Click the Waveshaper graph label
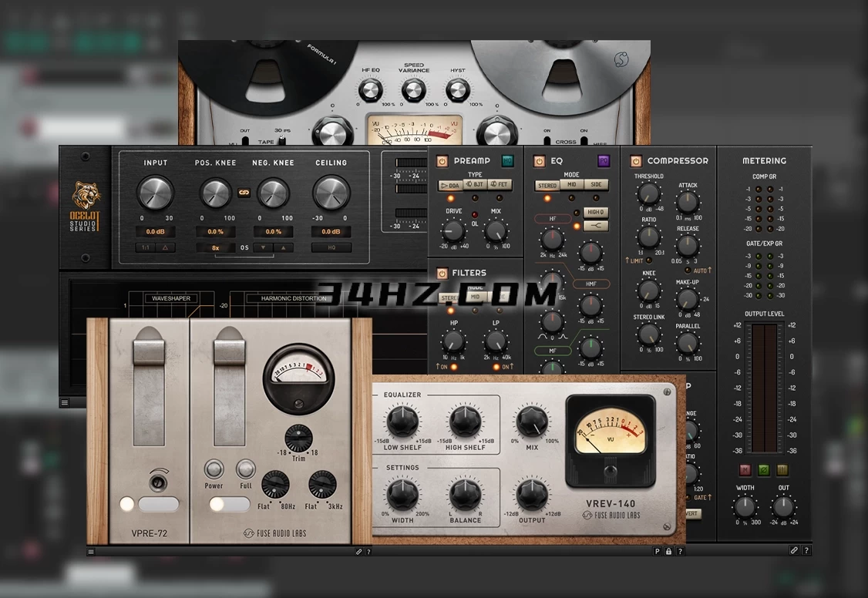The image size is (868, 598). point(171,298)
